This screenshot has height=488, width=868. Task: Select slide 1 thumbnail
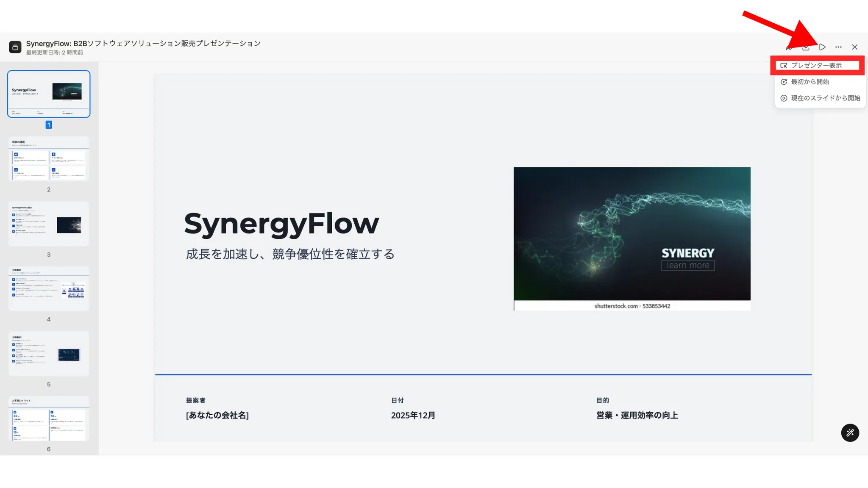point(49,94)
